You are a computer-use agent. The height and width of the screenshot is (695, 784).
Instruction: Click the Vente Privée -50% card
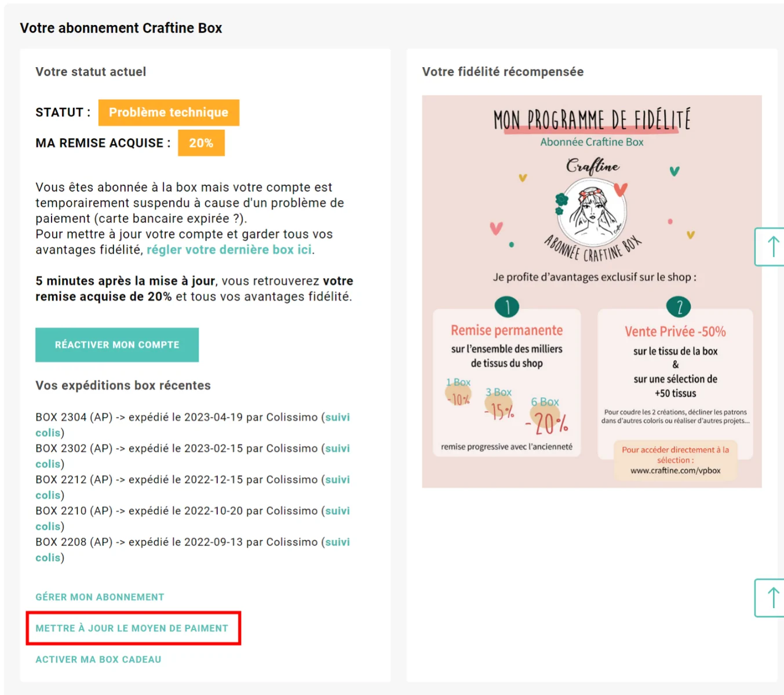click(676, 385)
